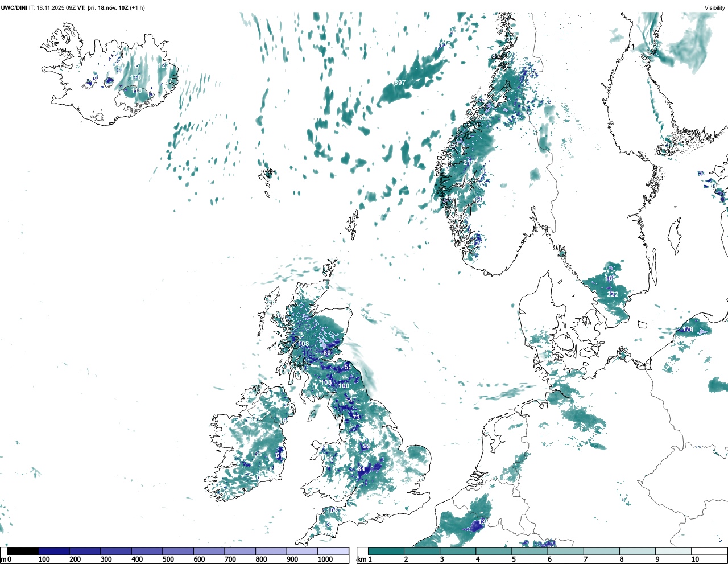
Task: Click the valid time 'þri. 18.nóv. 10Z'
Action: 107,8
